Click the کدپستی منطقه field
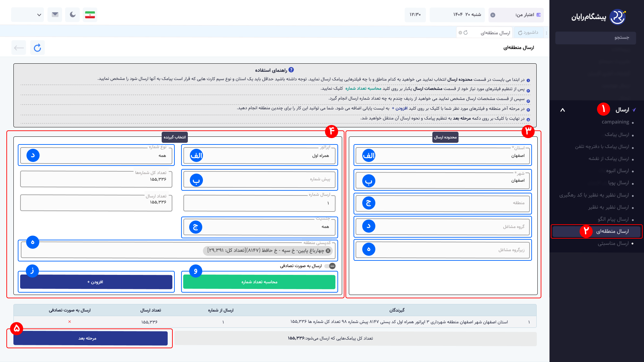The image size is (644, 362). pyautogui.click(x=178, y=250)
